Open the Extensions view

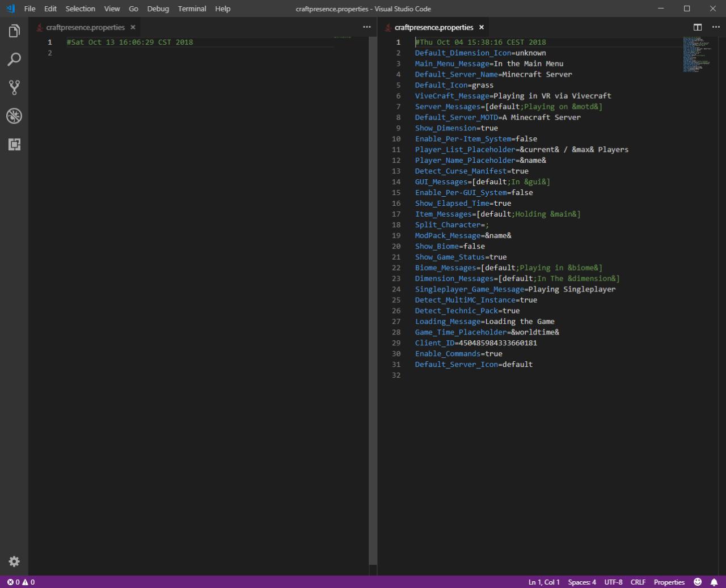click(x=14, y=144)
